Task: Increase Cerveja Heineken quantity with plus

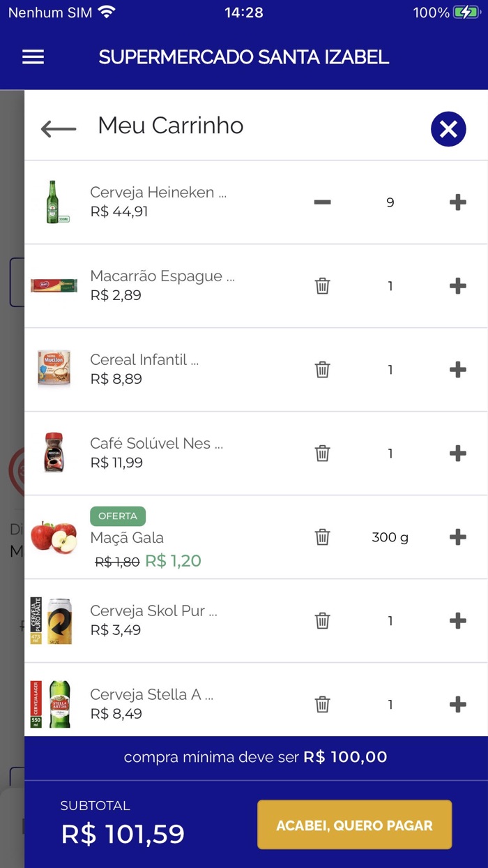Action: coord(457,202)
